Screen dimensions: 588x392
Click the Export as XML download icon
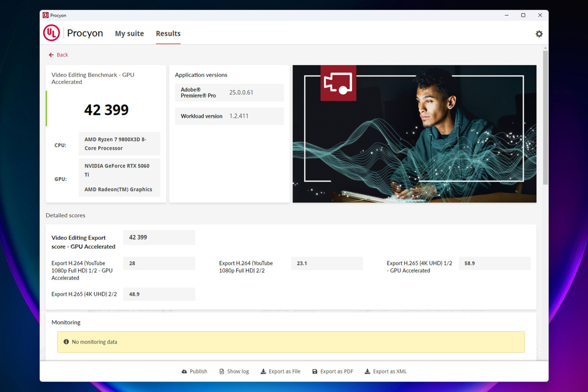tap(367, 371)
